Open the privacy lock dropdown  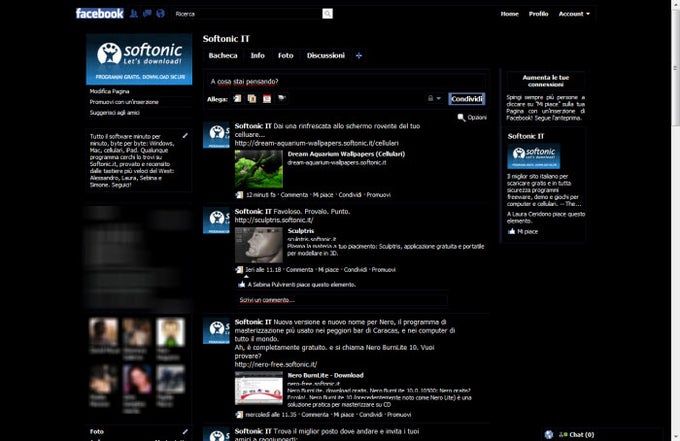434,98
